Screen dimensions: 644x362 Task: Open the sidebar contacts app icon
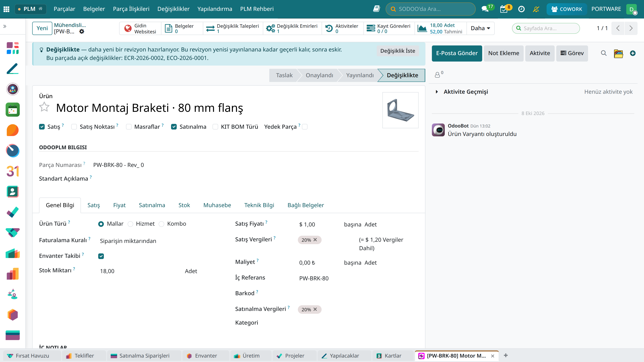tap(12, 192)
